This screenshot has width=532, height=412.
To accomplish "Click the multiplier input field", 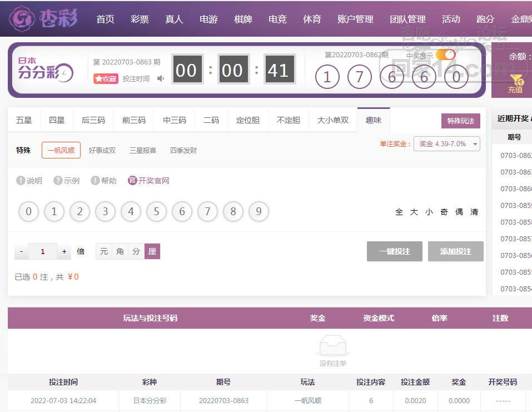I will click(43, 252).
